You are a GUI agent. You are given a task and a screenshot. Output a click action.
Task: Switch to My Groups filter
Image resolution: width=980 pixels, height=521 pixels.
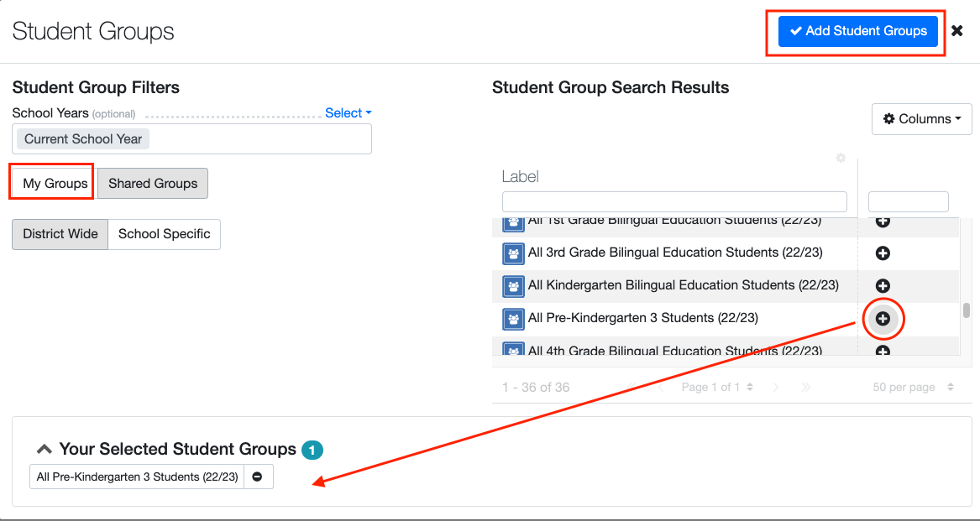[55, 184]
